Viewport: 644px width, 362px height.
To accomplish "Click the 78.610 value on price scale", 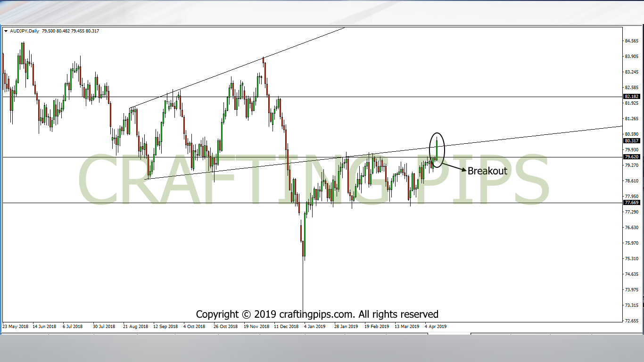I will click(x=631, y=181).
